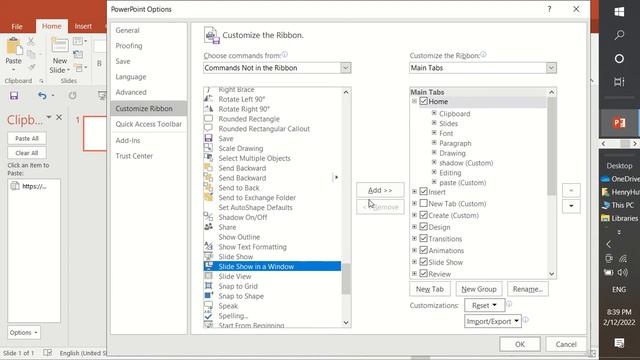Open the notification center icon
640x360 pixels.
(x=619, y=343)
